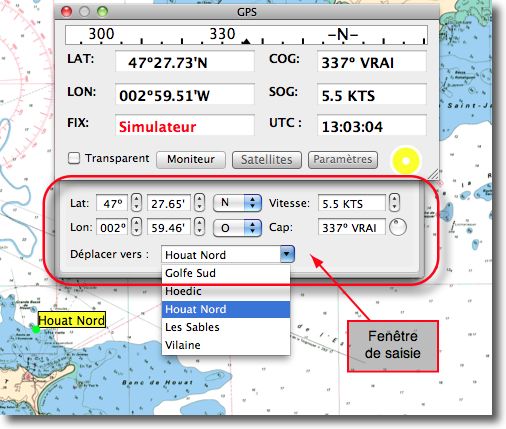Click the Vitesse speed stepper arrows
The height and width of the screenshot is (429, 506).
click(x=394, y=203)
